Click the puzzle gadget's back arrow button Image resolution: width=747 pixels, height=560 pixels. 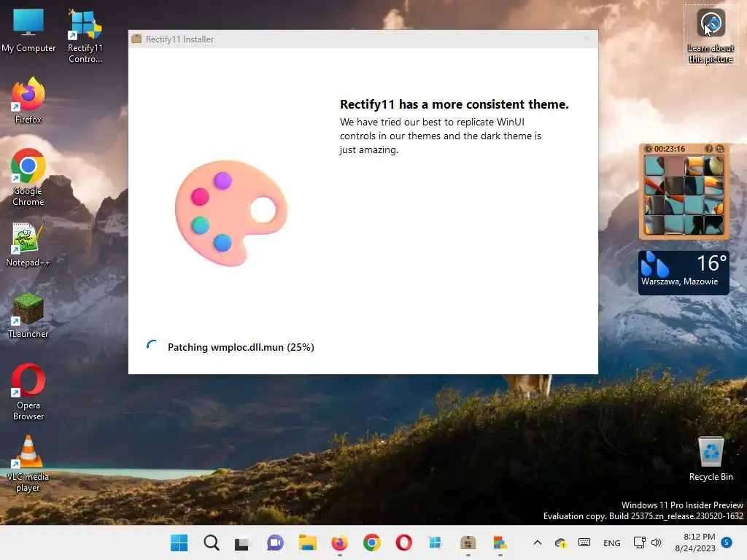[648, 149]
